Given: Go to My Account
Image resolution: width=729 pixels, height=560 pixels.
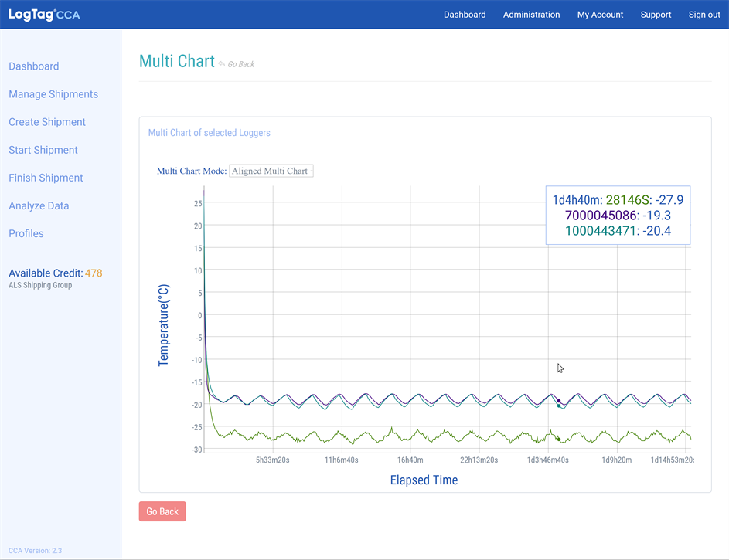Looking at the screenshot, I should (x=600, y=15).
